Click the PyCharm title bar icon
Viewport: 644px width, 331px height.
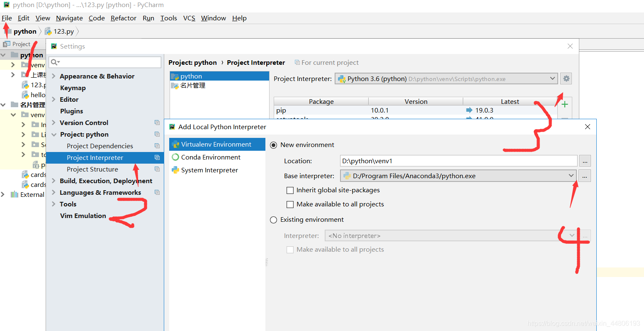(x=7, y=5)
